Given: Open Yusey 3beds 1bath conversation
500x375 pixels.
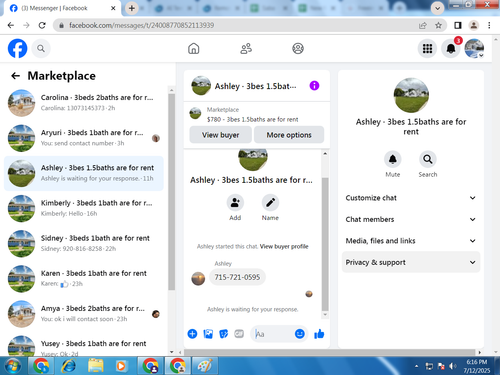Looking at the screenshot, I should pyautogui.click(x=84, y=345).
